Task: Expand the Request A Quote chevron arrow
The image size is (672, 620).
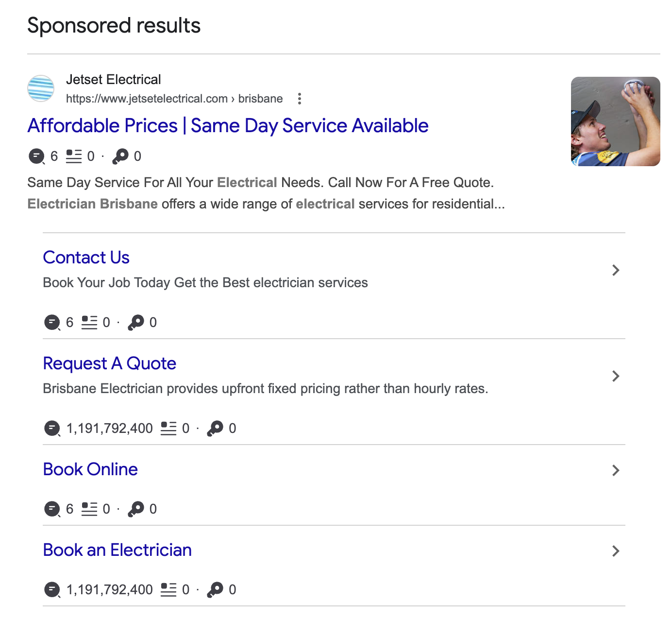Action: pos(616,376)
